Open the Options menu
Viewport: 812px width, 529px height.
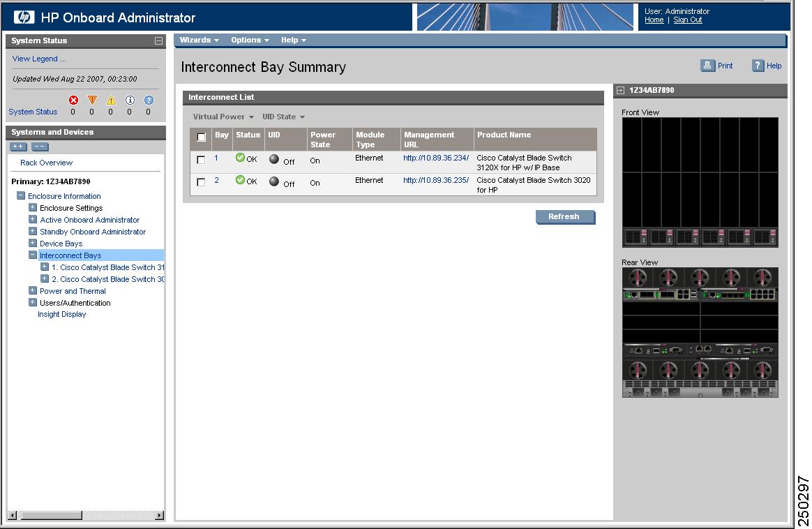tap(250, 40)
